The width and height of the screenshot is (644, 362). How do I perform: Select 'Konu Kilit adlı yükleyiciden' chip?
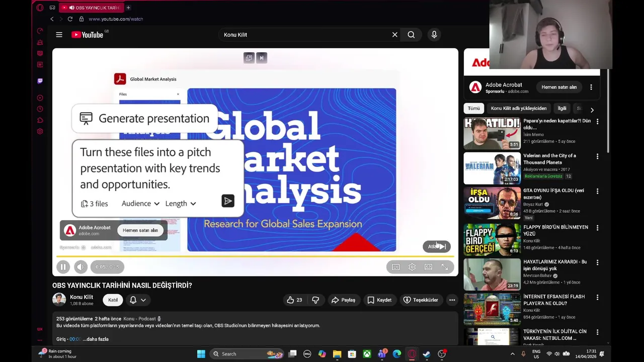[x=519, y=109]
